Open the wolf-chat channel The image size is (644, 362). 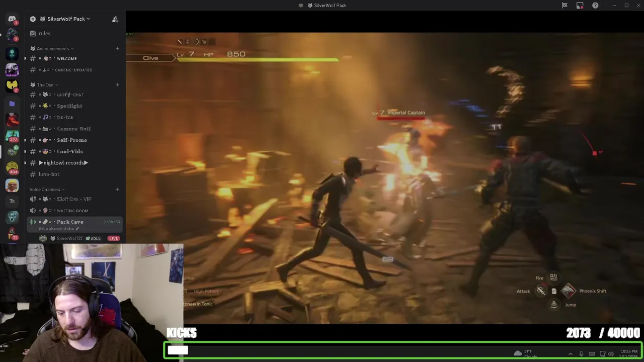(74, 95)
